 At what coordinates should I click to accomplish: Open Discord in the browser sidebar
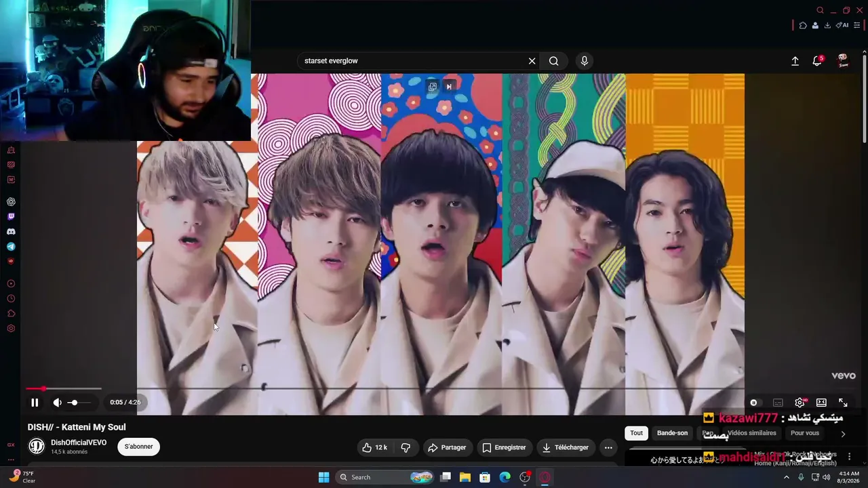(x=11, y=232)
